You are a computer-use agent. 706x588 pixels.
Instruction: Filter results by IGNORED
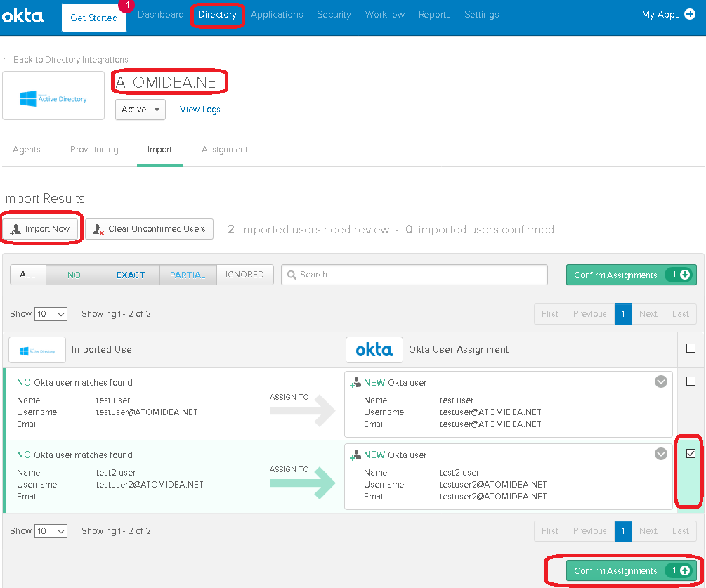pyautogui.click(x=245, y=275)
